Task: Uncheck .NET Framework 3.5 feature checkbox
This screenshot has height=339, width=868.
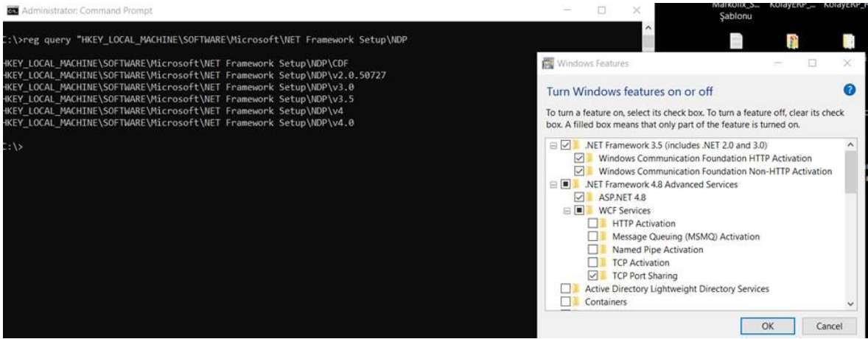Action: pos(565,145)
